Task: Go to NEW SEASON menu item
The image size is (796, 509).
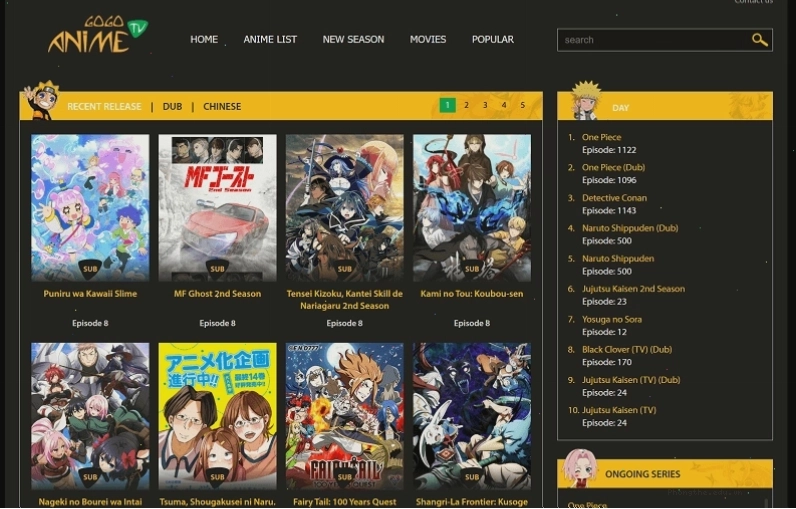Action: [353, 40]
